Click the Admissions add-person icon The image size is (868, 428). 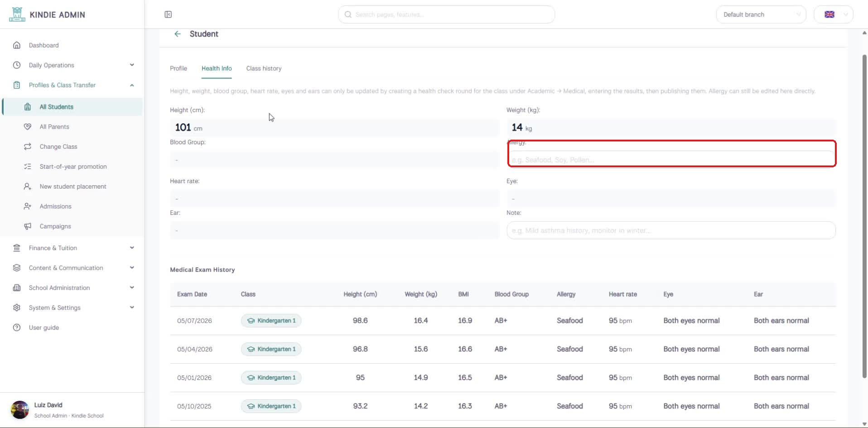tap(28, 206)
